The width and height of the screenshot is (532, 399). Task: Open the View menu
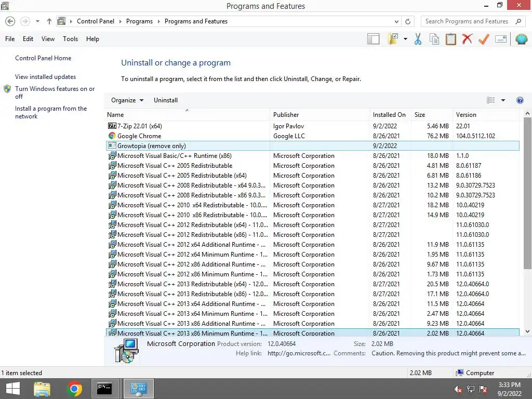pos(48,39)
